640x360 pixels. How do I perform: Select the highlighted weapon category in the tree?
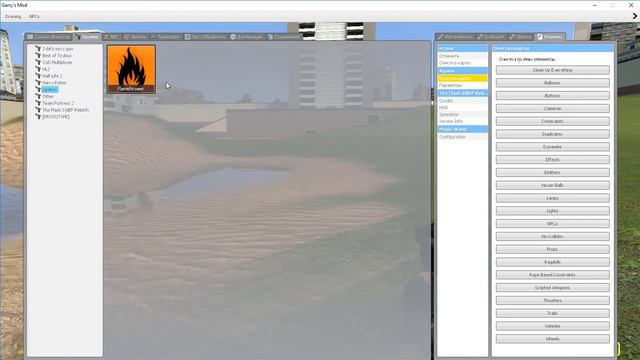tap(50, 89)
